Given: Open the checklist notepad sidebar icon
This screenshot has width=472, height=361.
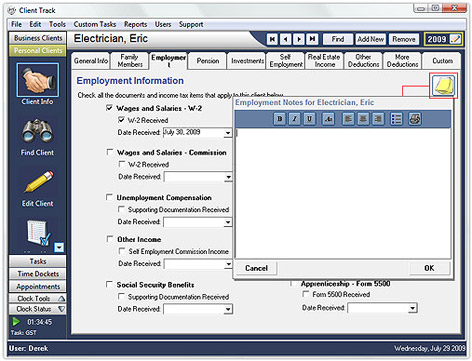Looking at the screenshot, I should click(x=38, y=233).
